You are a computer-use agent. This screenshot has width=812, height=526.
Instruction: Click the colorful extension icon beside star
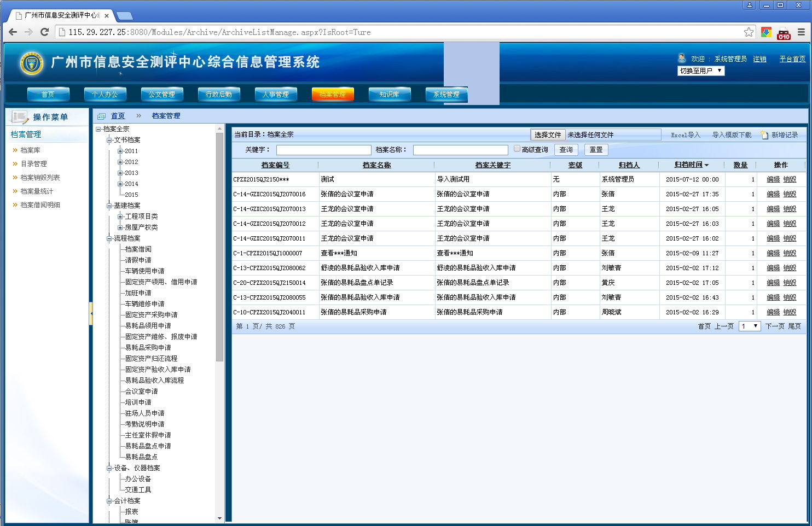coord(766,32)
